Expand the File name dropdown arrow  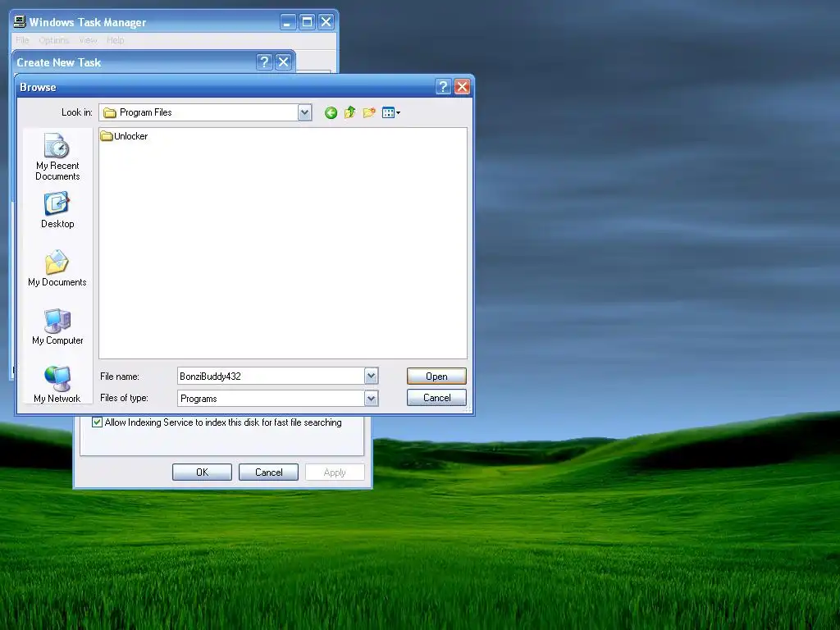tap(372, 376)
